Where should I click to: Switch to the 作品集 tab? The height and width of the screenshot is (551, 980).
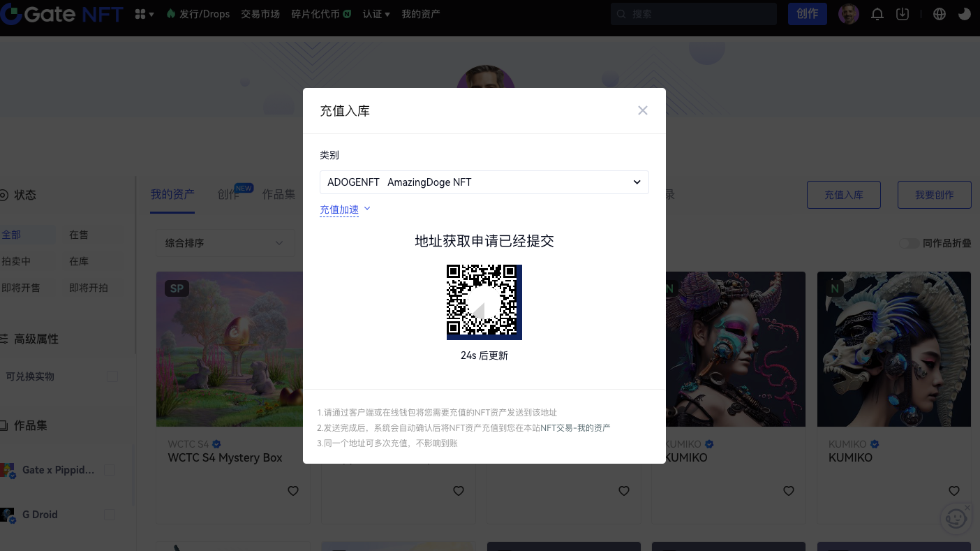coord(279,194)
